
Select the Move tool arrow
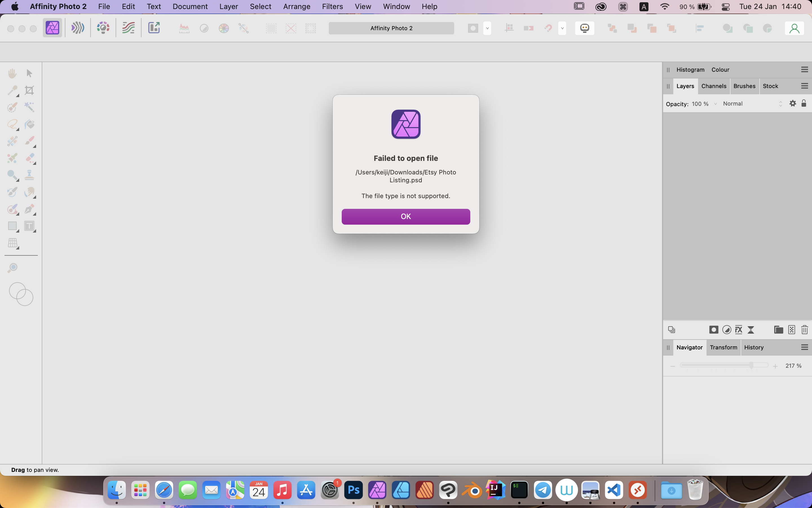click(x=29, y=73)
